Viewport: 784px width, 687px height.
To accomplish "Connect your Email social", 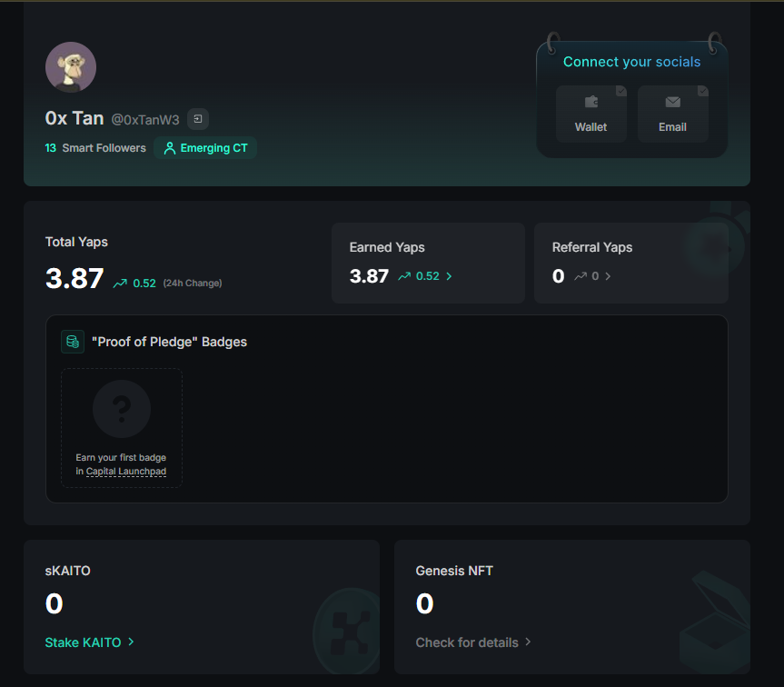I will click(x=672, y=114).
